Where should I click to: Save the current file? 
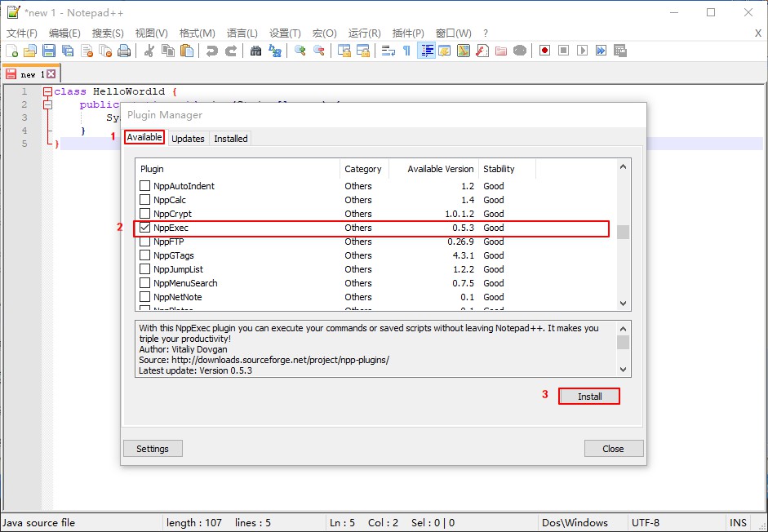pos(49,51)
